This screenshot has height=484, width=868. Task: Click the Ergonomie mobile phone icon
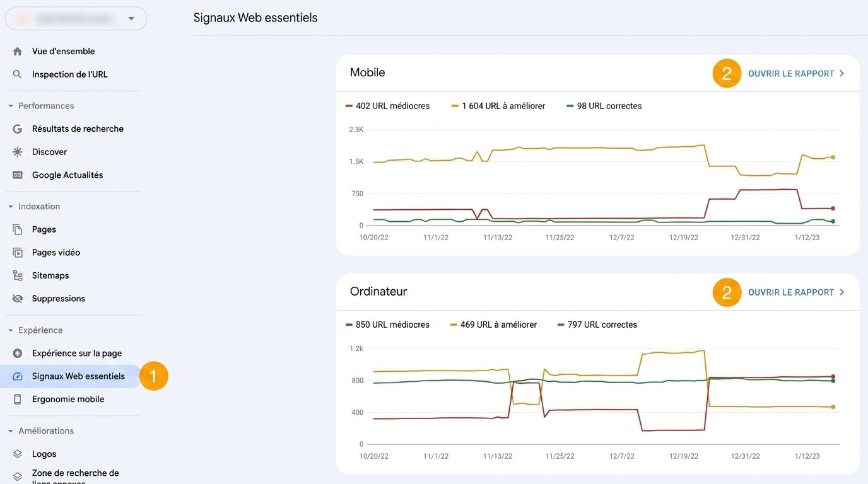tap(18, 400)
